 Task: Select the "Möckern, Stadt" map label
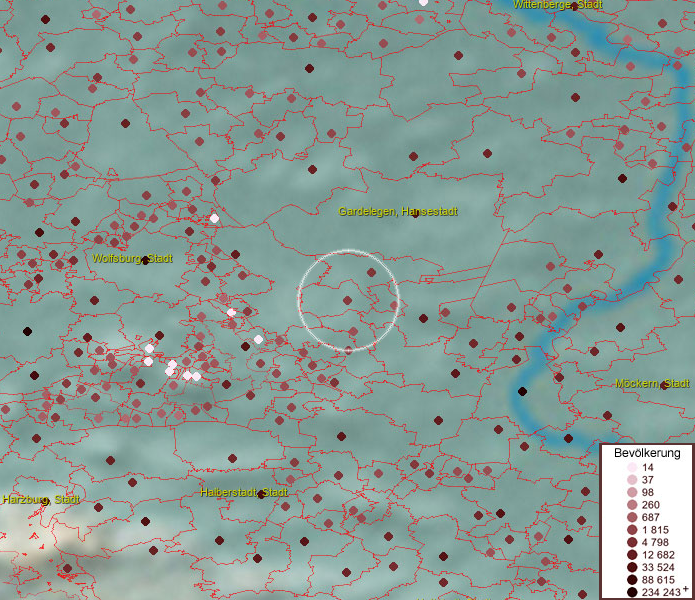pyautogui.click(x=652, y=383)
